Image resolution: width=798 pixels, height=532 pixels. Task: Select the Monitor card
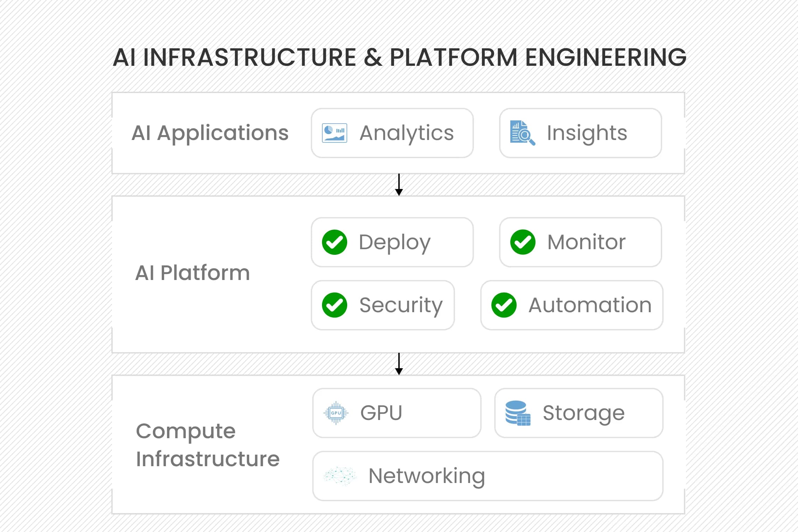tap(581, 242)
